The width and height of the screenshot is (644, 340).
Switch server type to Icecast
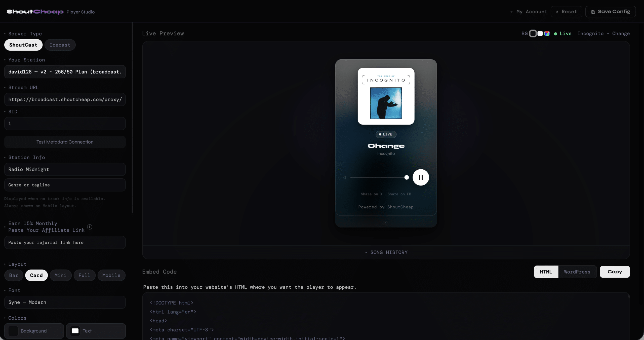60,45
